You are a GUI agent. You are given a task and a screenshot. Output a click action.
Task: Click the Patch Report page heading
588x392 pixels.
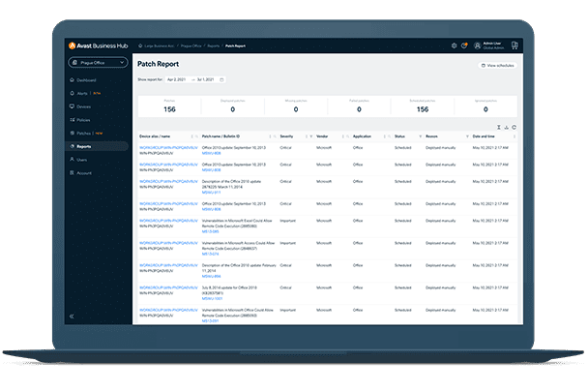point(159,64)
